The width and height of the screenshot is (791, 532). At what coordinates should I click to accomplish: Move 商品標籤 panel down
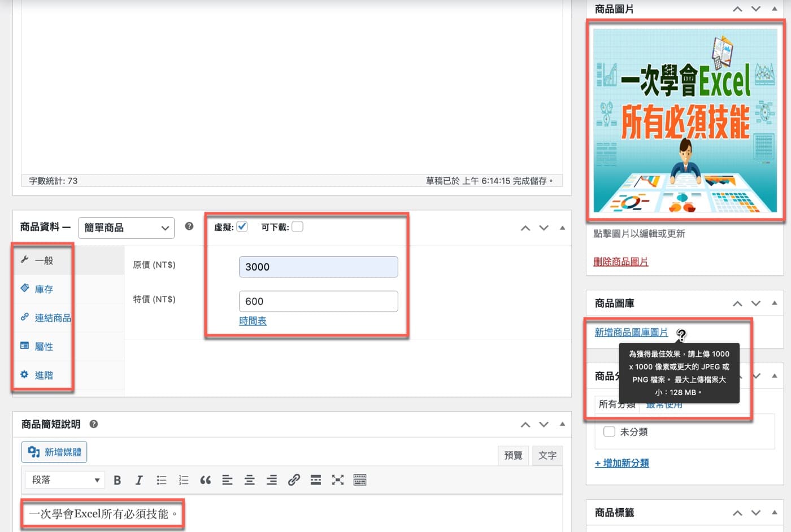tap(756, 513)
